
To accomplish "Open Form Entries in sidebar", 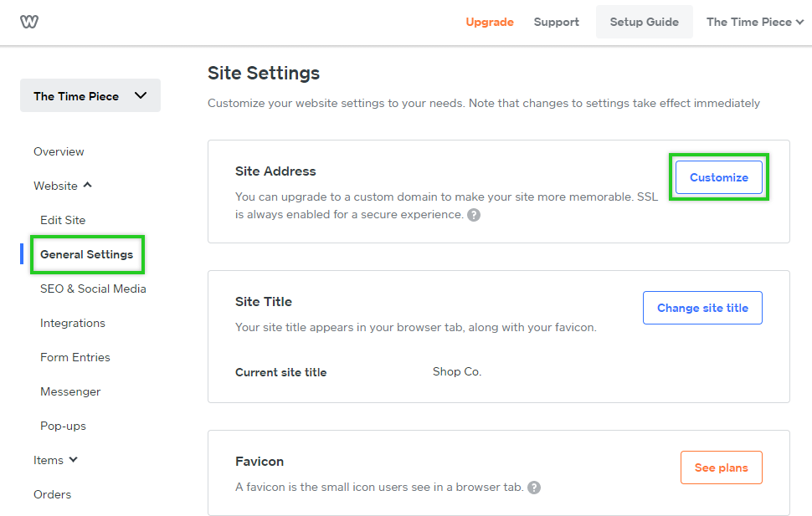I will click(x=75, y=357).
